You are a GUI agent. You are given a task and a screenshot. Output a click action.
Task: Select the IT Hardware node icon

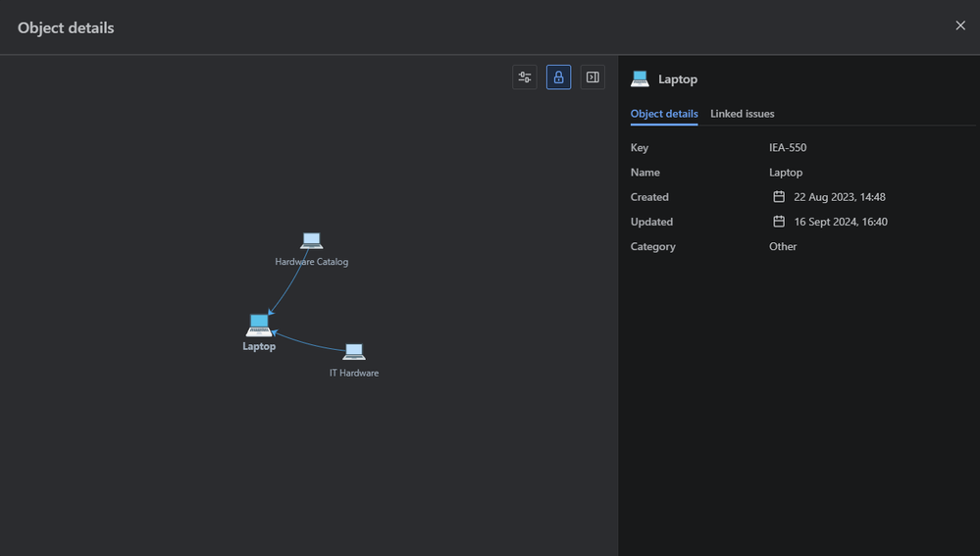click(x=354, y=352)
